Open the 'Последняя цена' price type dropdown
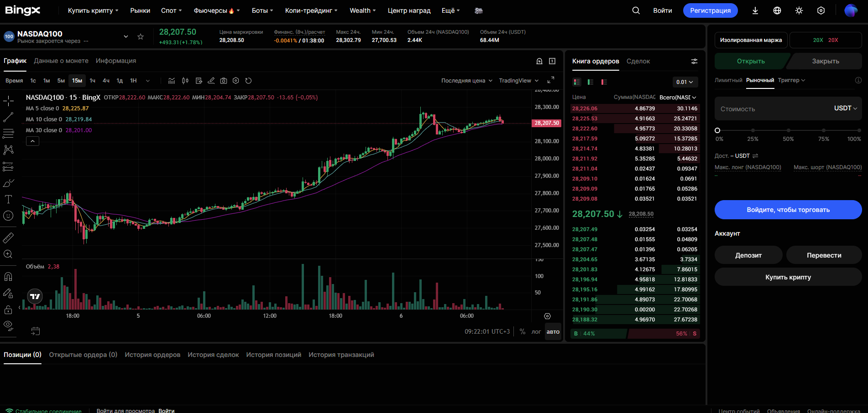 click(467, 81)
